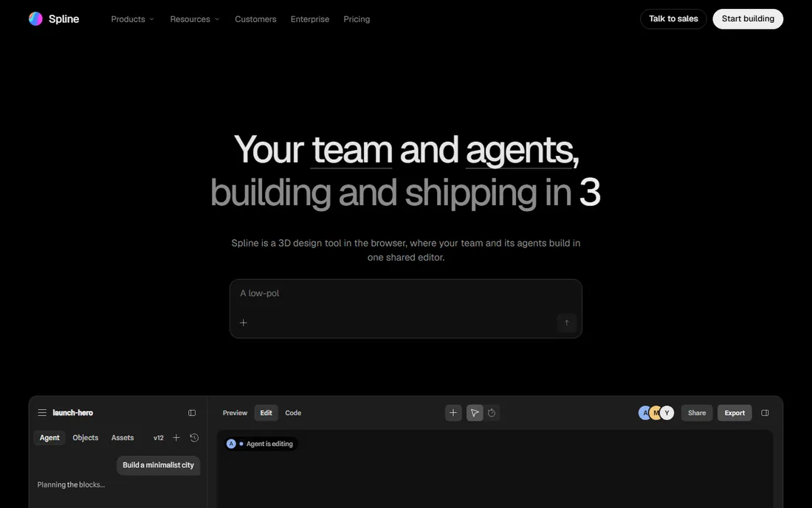This screenshot has width=812, height=508.
Task: Submit the prompt with the up-arrow send icon
Action: click(566, 323)
